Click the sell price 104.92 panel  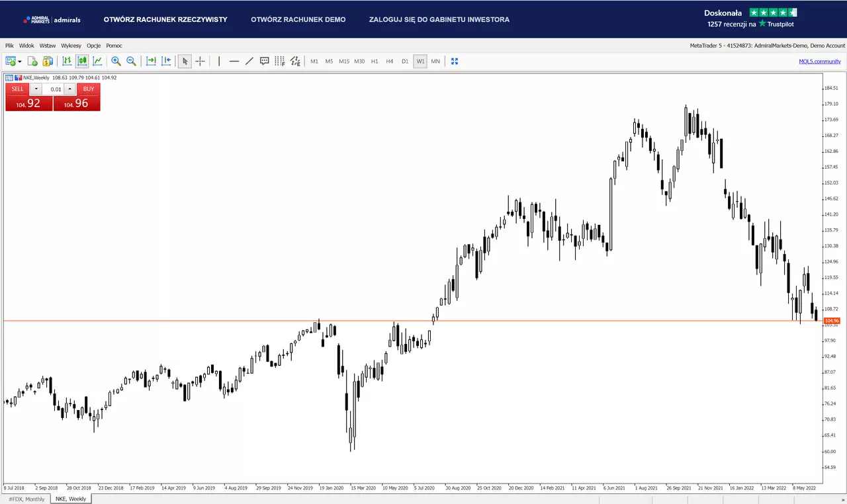(x=28, y=103)
